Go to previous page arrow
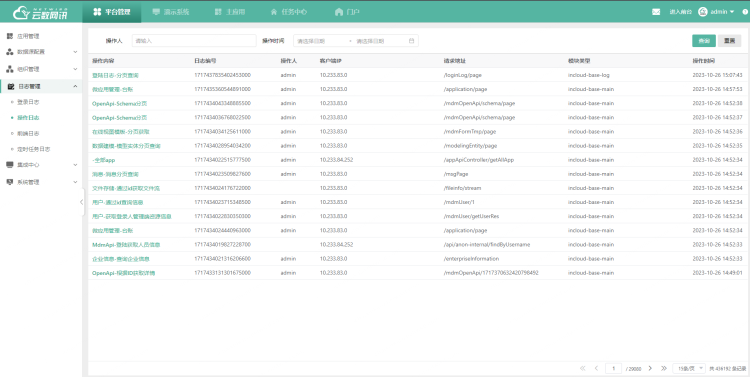 (596, 368)
